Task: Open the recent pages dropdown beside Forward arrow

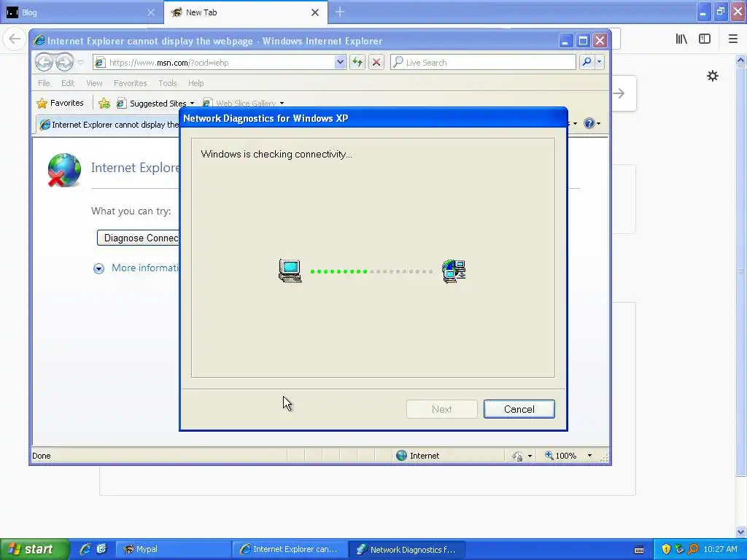Action: 80,63
